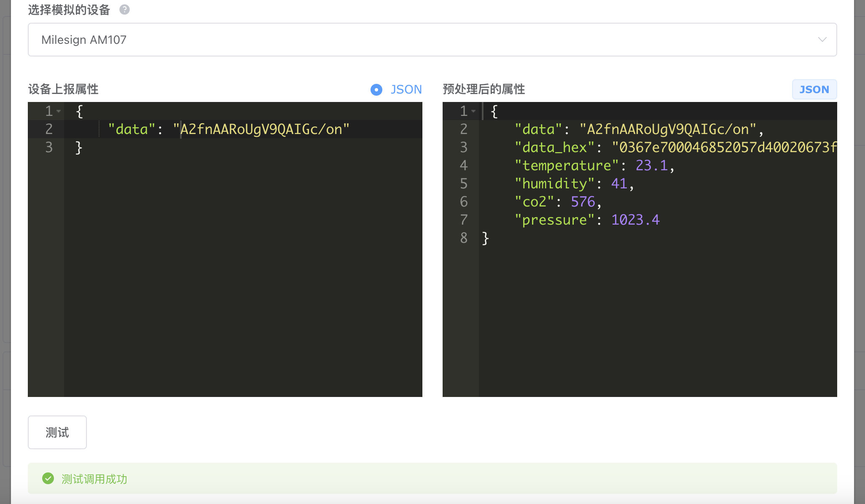Click the humidity value 41
Image resolution: width=865 pixels, height=504 pixels.
pos(619,183)
